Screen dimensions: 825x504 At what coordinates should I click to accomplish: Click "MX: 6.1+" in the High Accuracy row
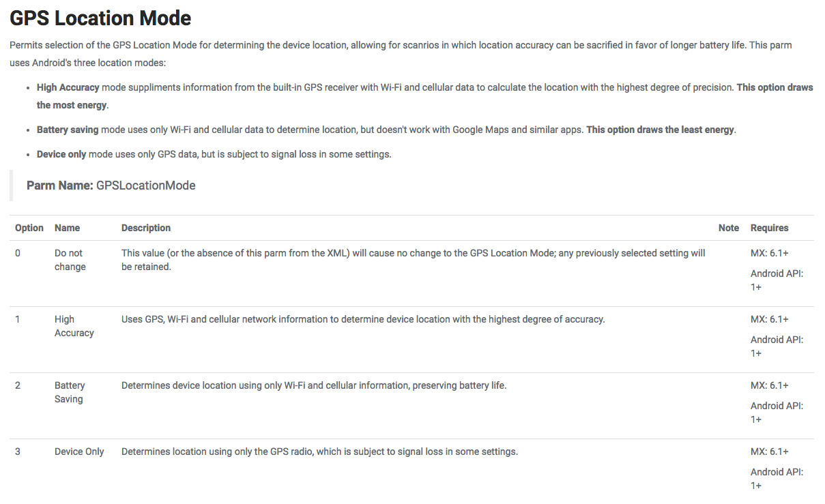[x=769, y=319]
